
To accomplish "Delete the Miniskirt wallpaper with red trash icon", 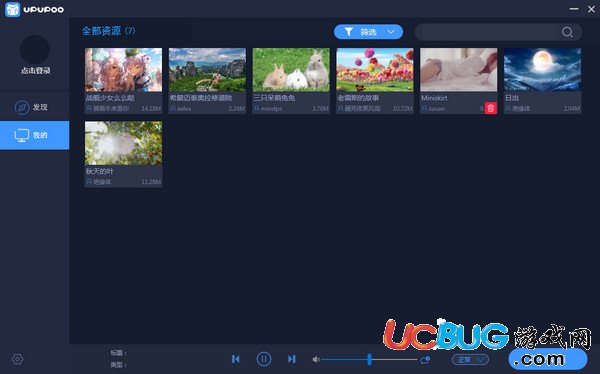I will [491, 108].
